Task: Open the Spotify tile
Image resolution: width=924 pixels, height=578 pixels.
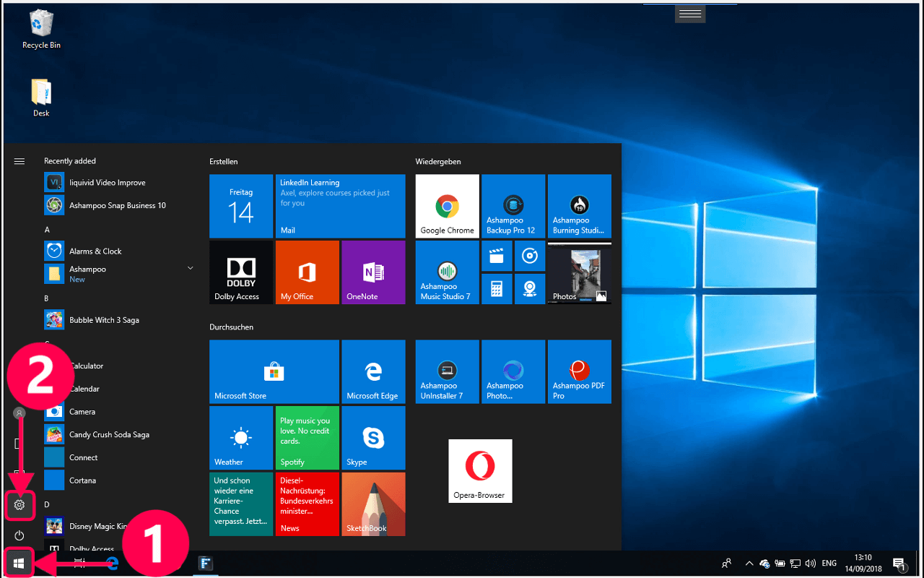Action: [308, 438]
